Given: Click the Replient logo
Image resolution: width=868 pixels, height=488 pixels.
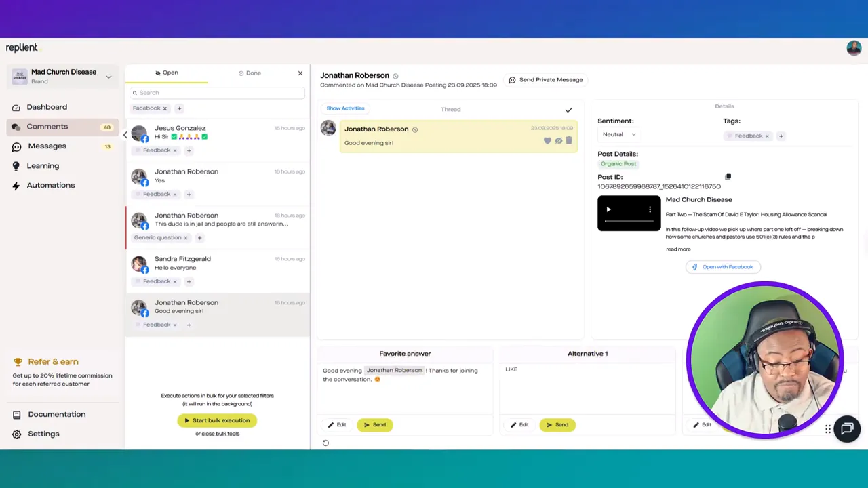Looking at the screenshot, I should tap(22, 47).
